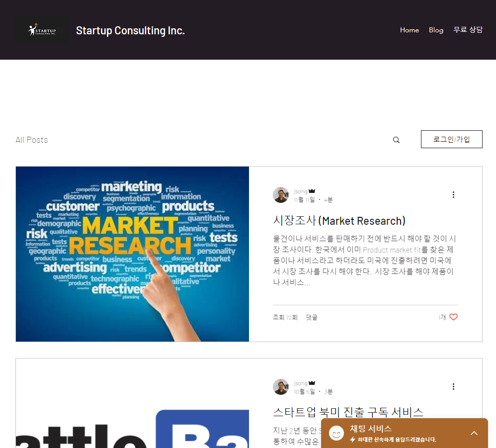Click jsong avatar on 10월 5일 post
Image resolution: width=496 pixels, height=448 pixels.
click(281, 387)
